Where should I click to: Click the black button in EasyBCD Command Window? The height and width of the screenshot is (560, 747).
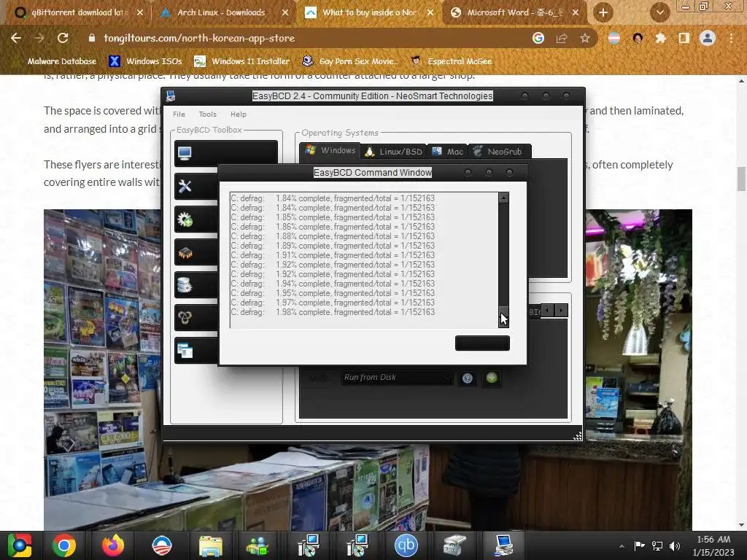pos(482,343)
